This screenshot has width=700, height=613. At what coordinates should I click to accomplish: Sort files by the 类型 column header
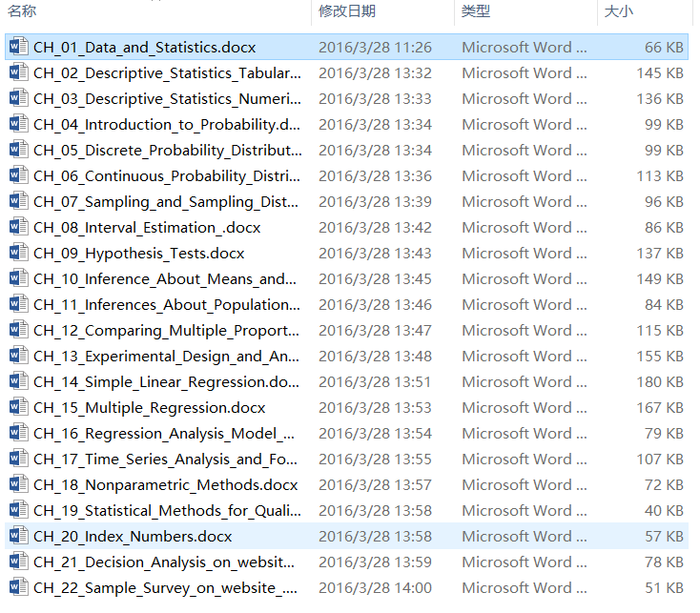[x=476, y=11]
